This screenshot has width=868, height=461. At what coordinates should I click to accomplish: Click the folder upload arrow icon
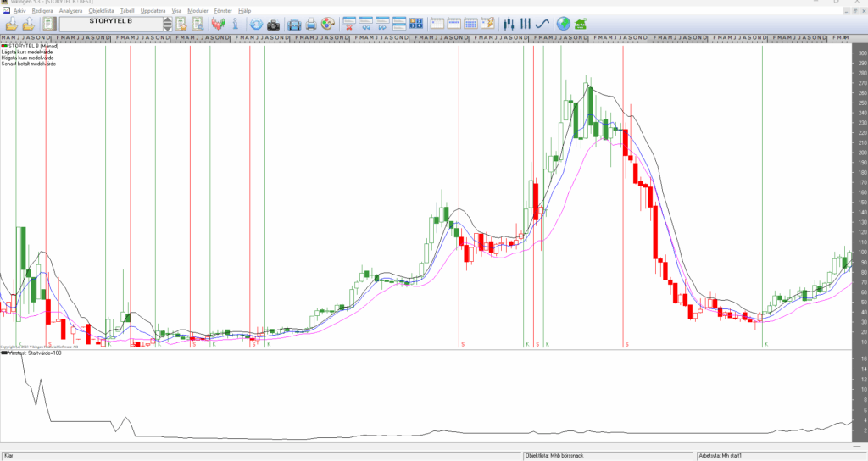point(28,24)
